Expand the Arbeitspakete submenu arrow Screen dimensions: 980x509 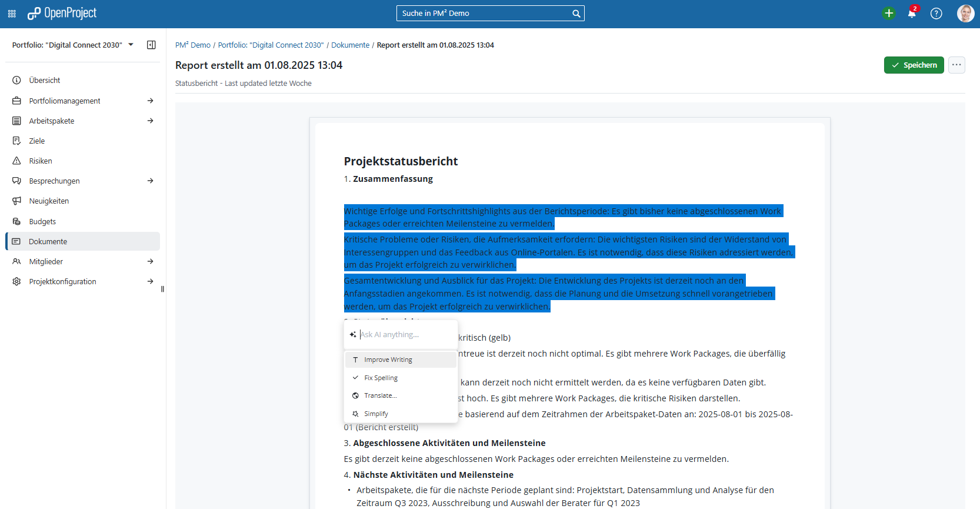[151, 121]
